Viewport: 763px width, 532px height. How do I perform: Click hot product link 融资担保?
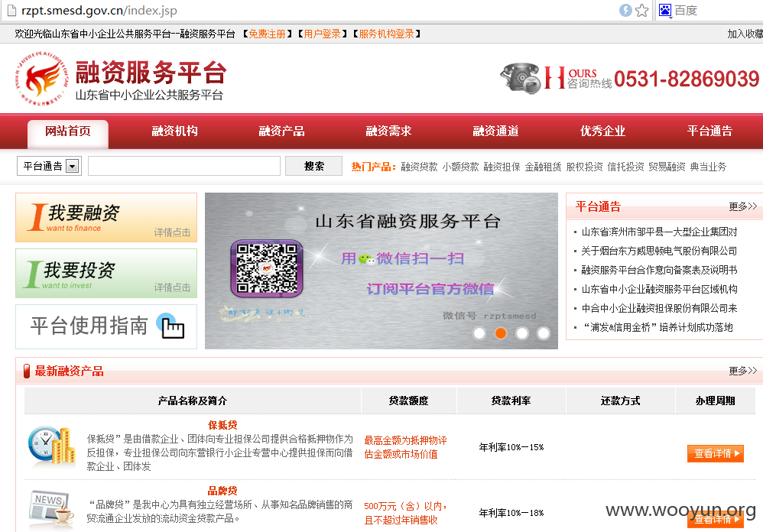click(x=502, y=167)
